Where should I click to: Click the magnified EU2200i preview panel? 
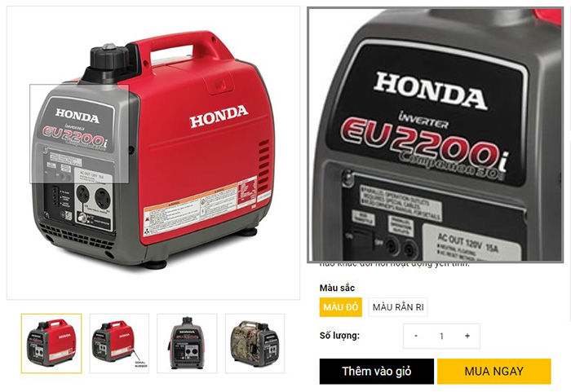(436, 134)
